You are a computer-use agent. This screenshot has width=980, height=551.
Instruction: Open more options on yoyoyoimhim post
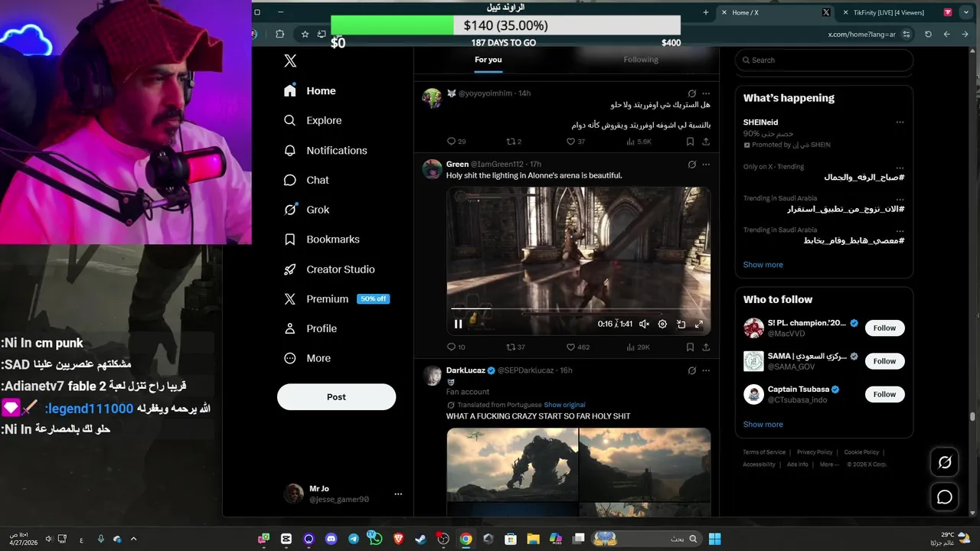click(x=706, y=93)
